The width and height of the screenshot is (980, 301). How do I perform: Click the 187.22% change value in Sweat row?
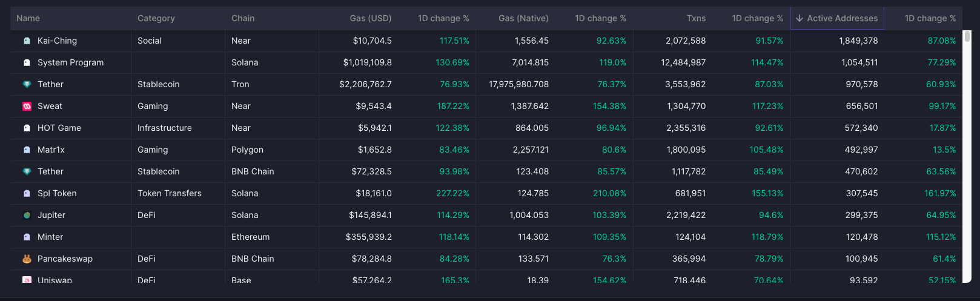(x=453, y=106)
